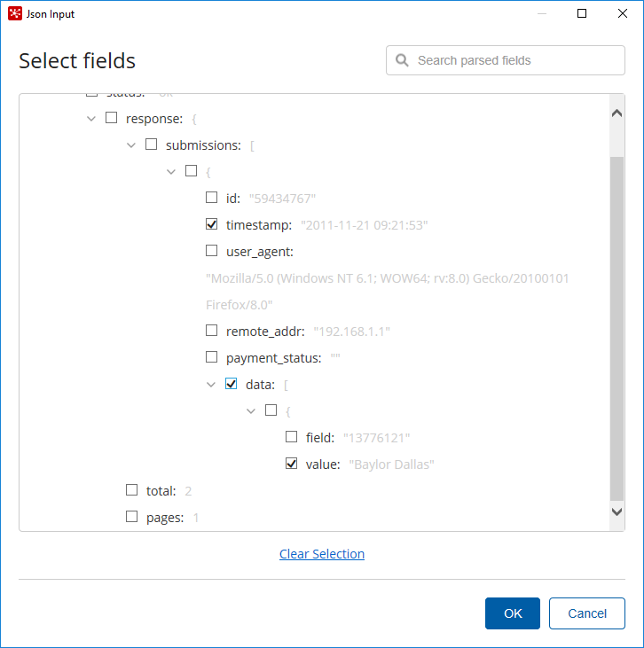
Task: Uncheck the timestamp checkbox
Action: (x=211, y=224)
